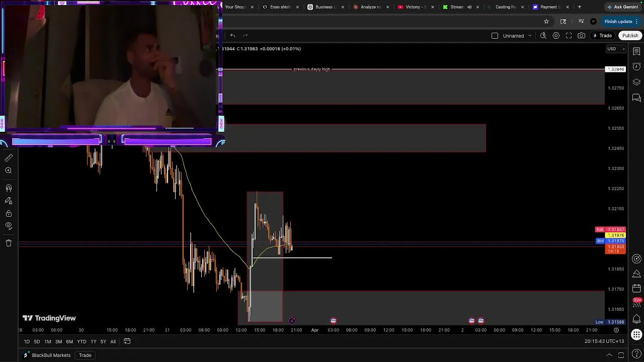Image resolution: width=644 pixels, height=362 pixels.
Task: Toggle Stay in Drawing Mode pencil-lock
Action: click(x=9, y=201)
